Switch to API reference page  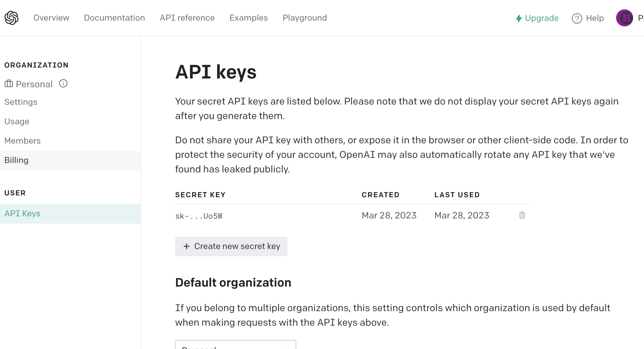tap(187, 18)
